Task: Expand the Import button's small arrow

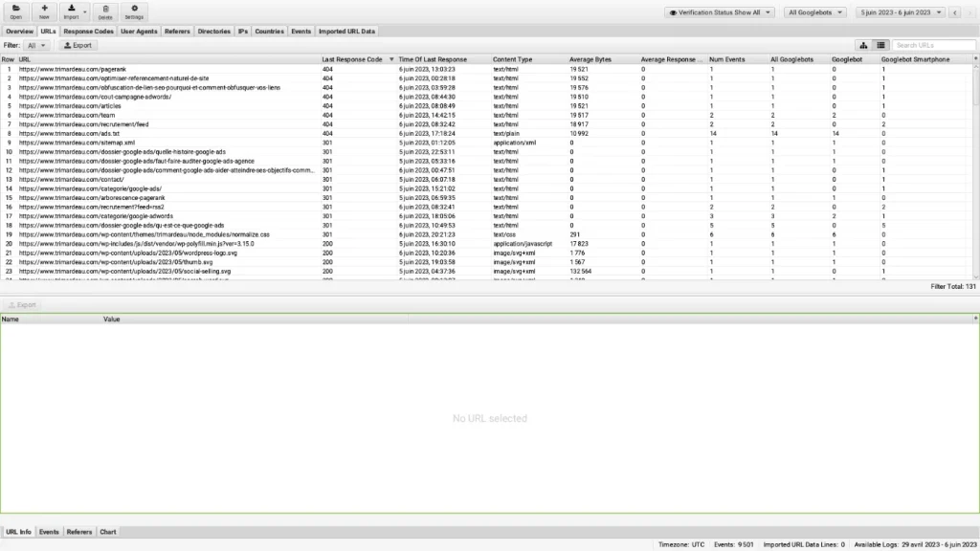Action: coord(85,11)
